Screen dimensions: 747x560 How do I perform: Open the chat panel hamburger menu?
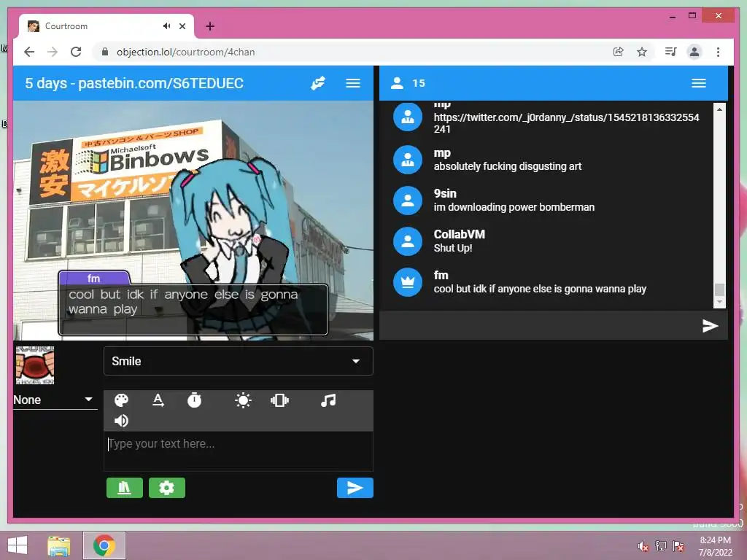click(x=698, y=83)
